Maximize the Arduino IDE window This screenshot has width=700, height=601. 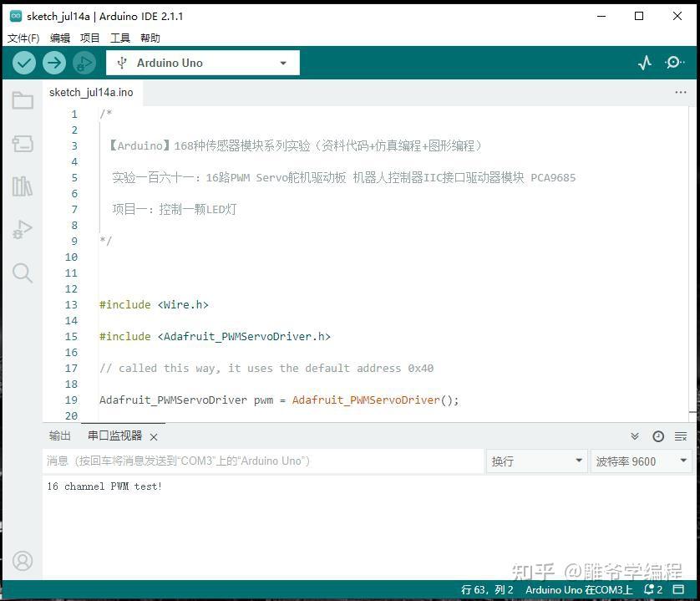pyautogui.click(x=639, y=16)
